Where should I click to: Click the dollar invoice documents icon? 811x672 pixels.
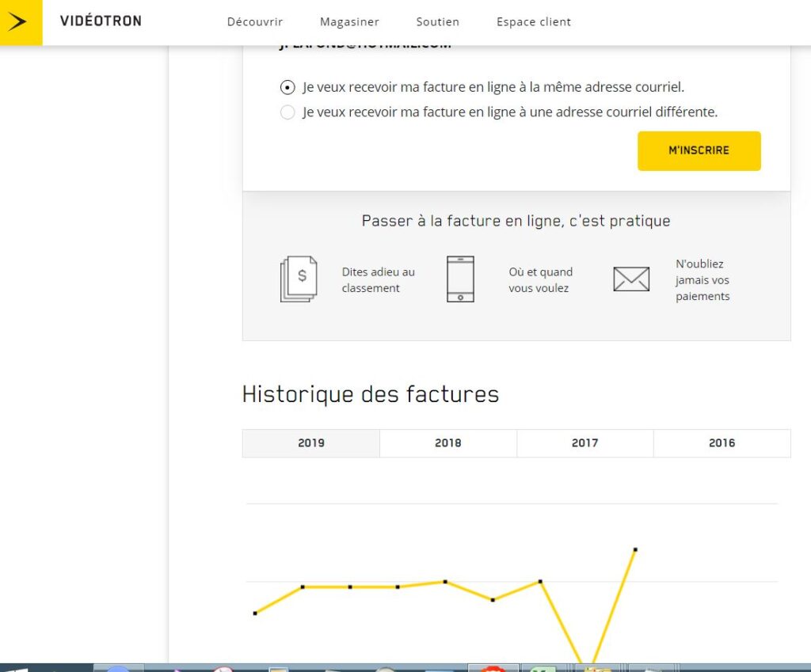tap(299, 279)
